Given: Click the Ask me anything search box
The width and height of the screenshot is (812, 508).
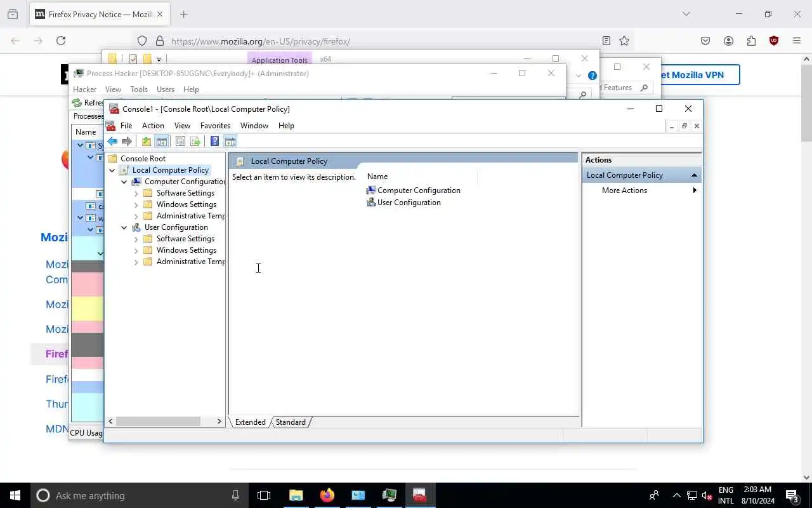Looking at the screenshot, I should tap(138, 495).
